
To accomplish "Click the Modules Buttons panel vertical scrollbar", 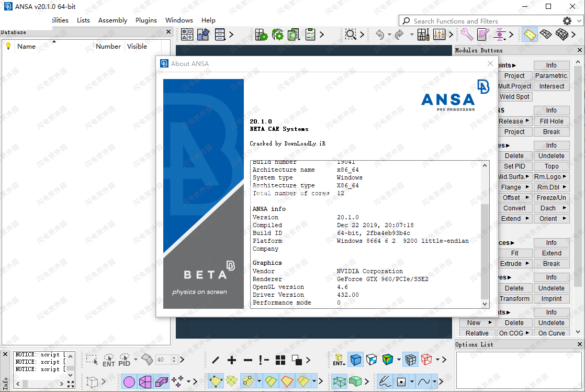I will (578, 197).
